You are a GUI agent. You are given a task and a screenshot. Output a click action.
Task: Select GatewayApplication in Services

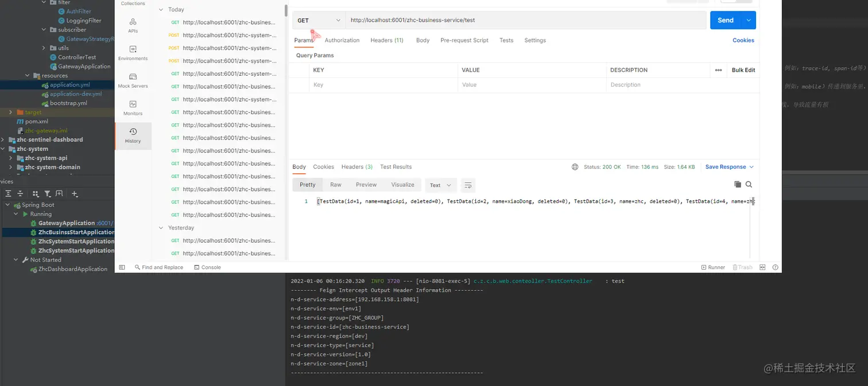pyautogui.click(x=67, y=223)
